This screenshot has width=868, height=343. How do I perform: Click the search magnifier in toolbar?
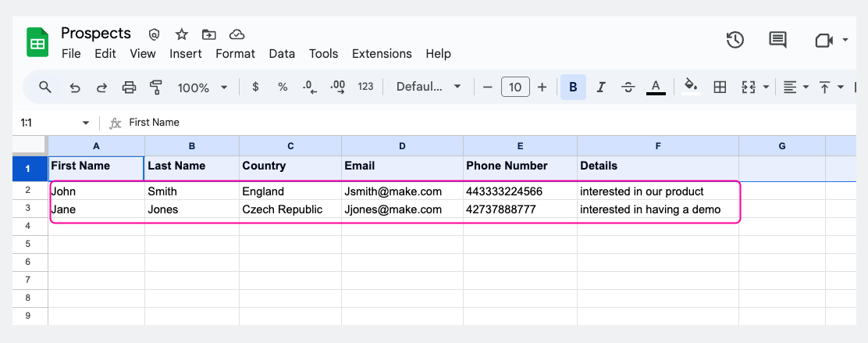point(45,87)
